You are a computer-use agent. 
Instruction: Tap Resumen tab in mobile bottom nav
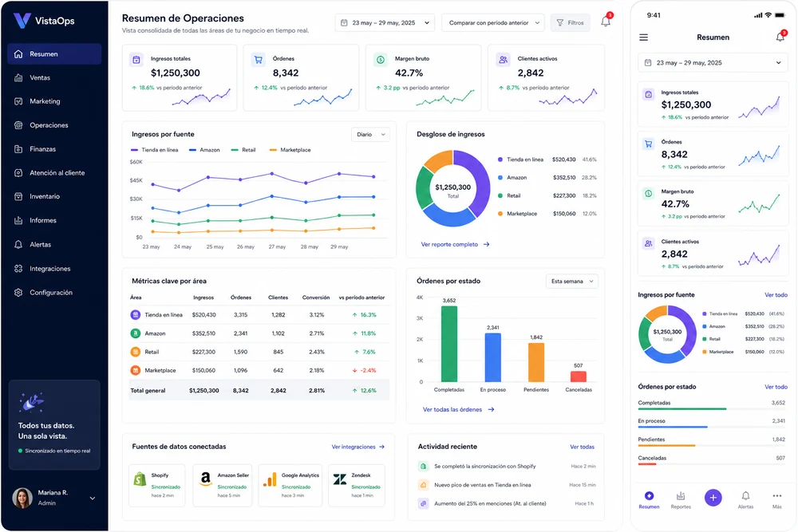pyautogui.click(x=649, y=500)
